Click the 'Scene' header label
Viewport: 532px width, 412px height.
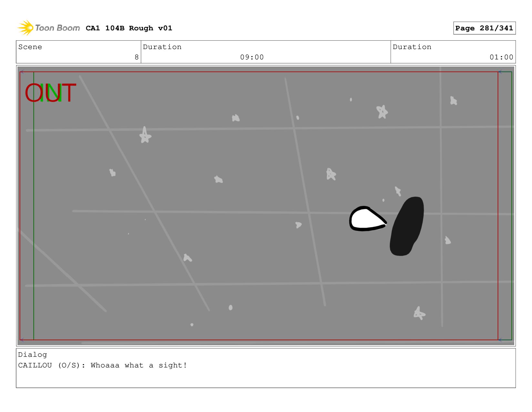pyautogui.click(x=30, y=47)
